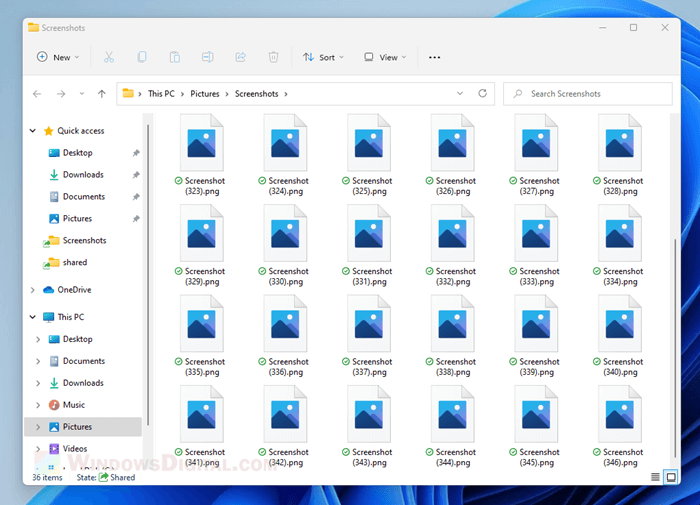The width and height of the screenshot is (700, 505).
Task: Open the See more ellipsis menu
Action: pos(434,57)
